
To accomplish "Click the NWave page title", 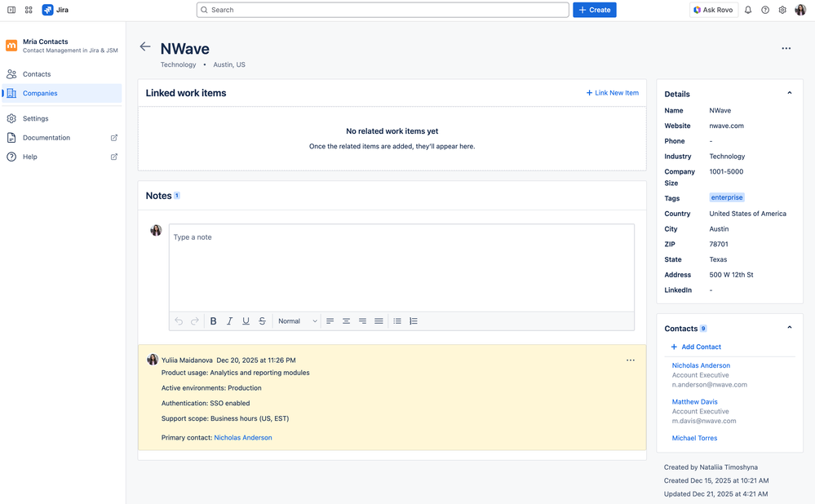I will coord(184,49).
